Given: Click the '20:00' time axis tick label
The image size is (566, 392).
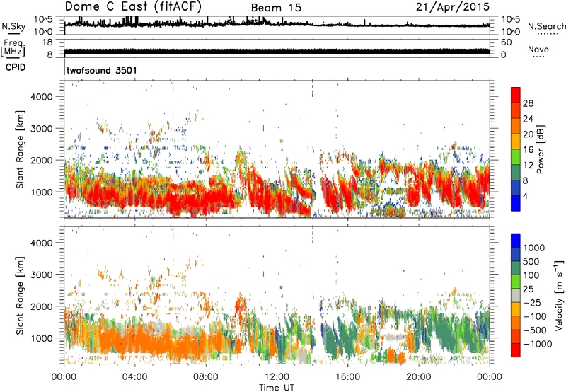Looking at the screenshot, I should tap(418, 377).
